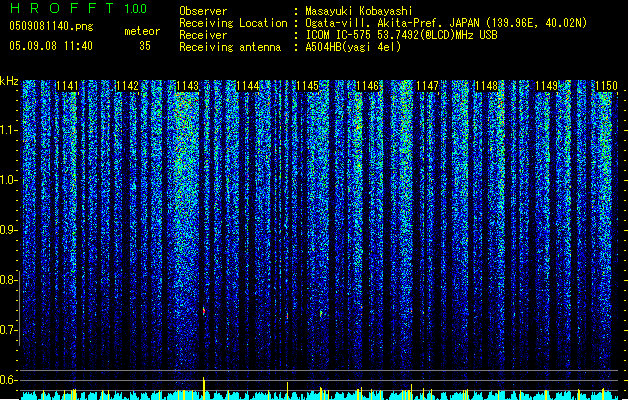
Task: Click the 1143 time marker
Action: 187,86
